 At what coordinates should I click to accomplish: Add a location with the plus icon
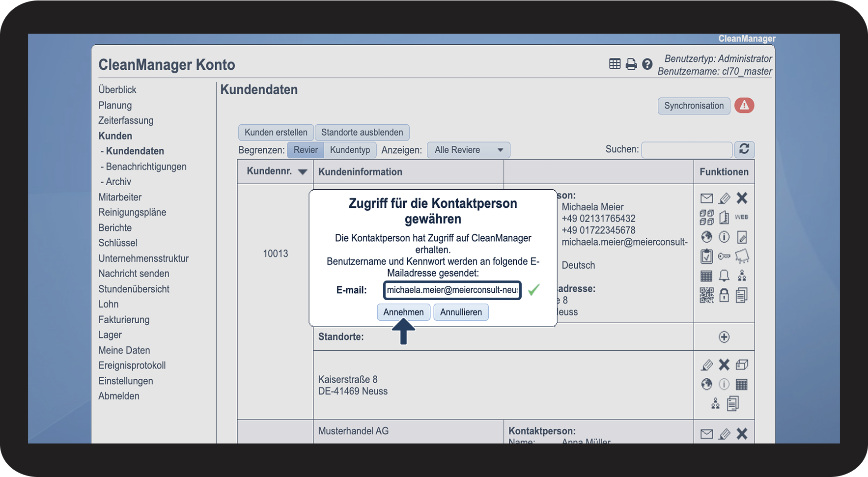(x=724, y=337)
